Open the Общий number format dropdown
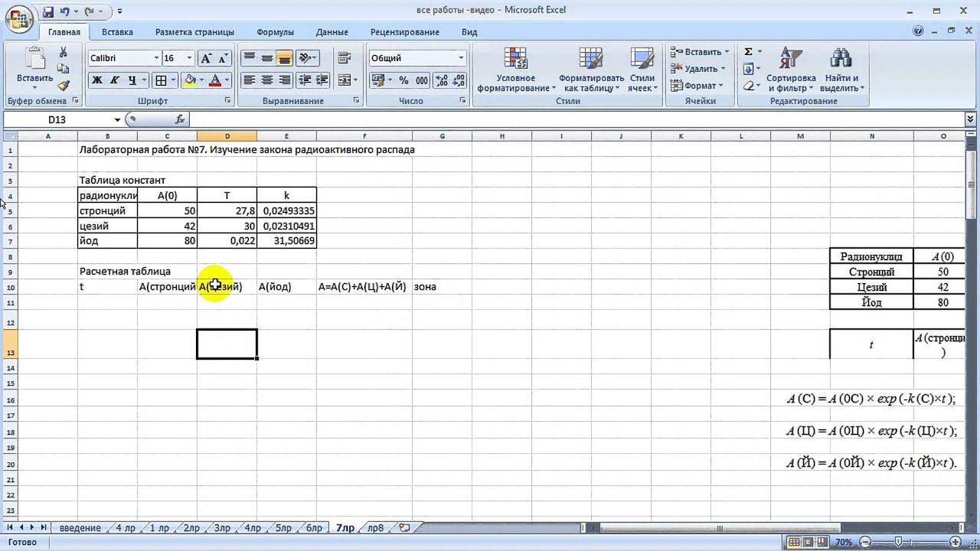 click(461, 58)
